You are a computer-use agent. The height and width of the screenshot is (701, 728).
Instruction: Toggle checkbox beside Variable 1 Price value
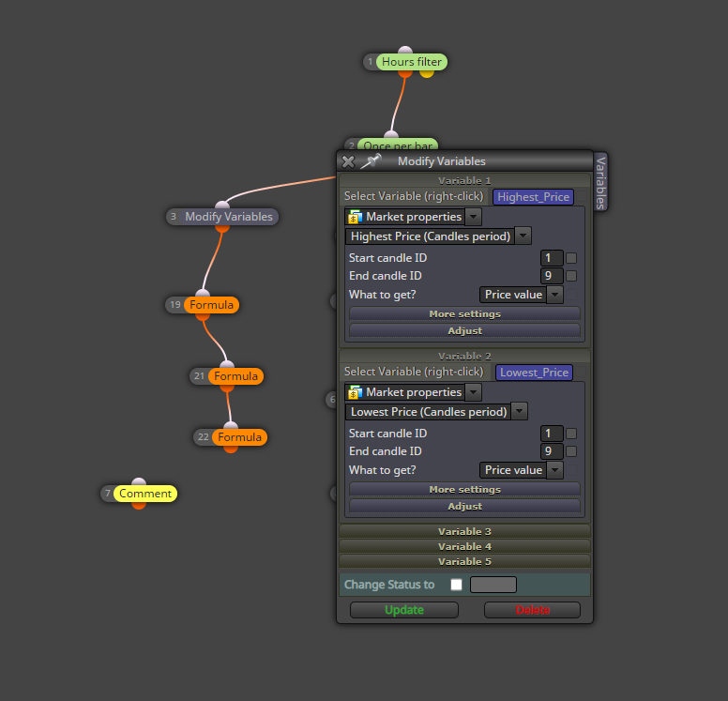point(571,295)
